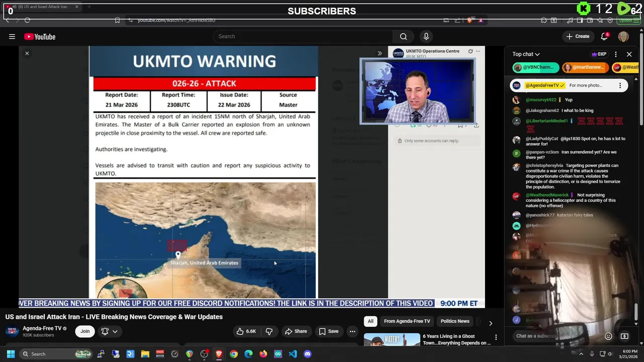Open 6 Years Living in a Ghost Town video thumbnail
644x362 pixels.
click(x=392, y=339)
